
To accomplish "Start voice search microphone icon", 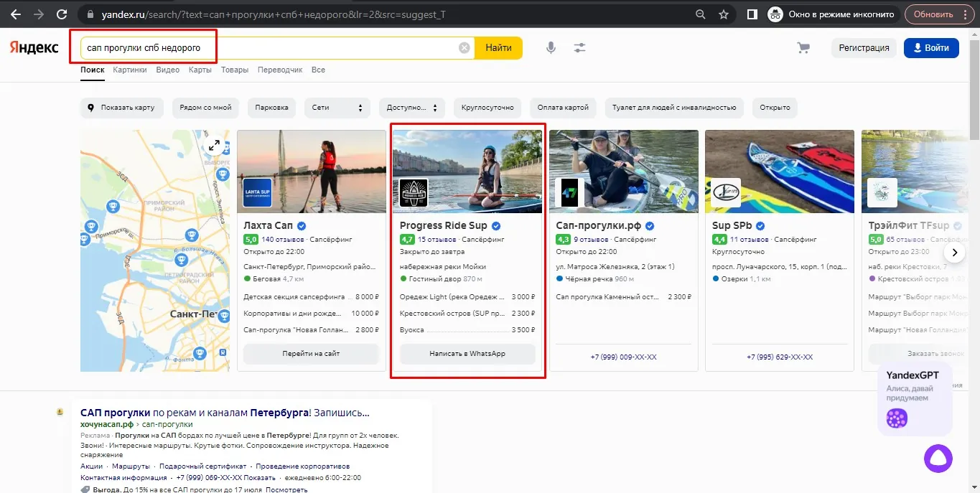I will pyautogui.click(x=551, y=48).
